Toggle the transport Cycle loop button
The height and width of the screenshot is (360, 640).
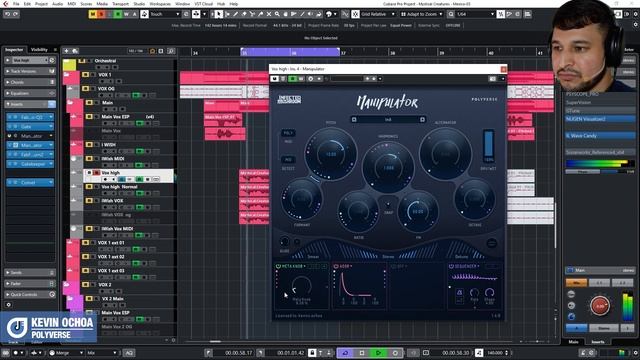pos(345,353)
